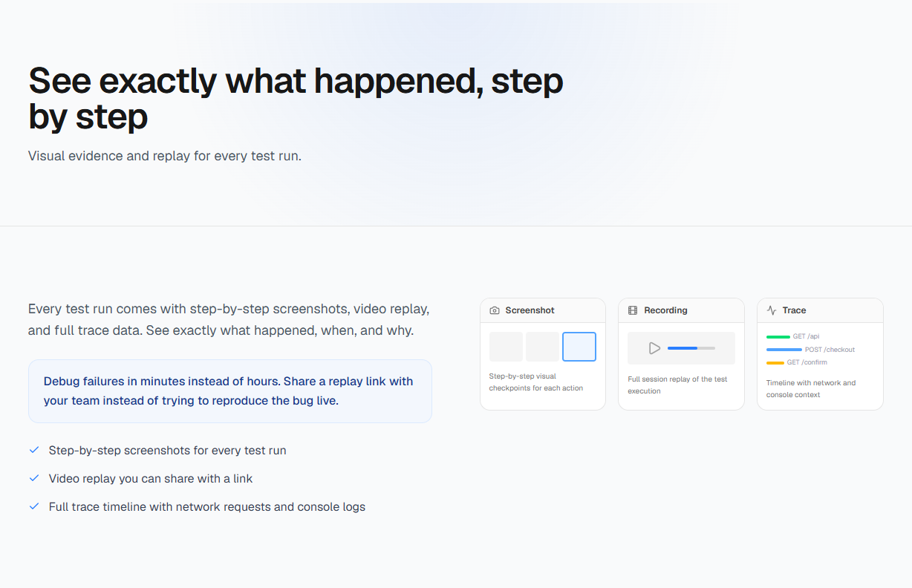Click checkmark next to Video replay item
Screen dimensions: 912x588
pos(33,478)
